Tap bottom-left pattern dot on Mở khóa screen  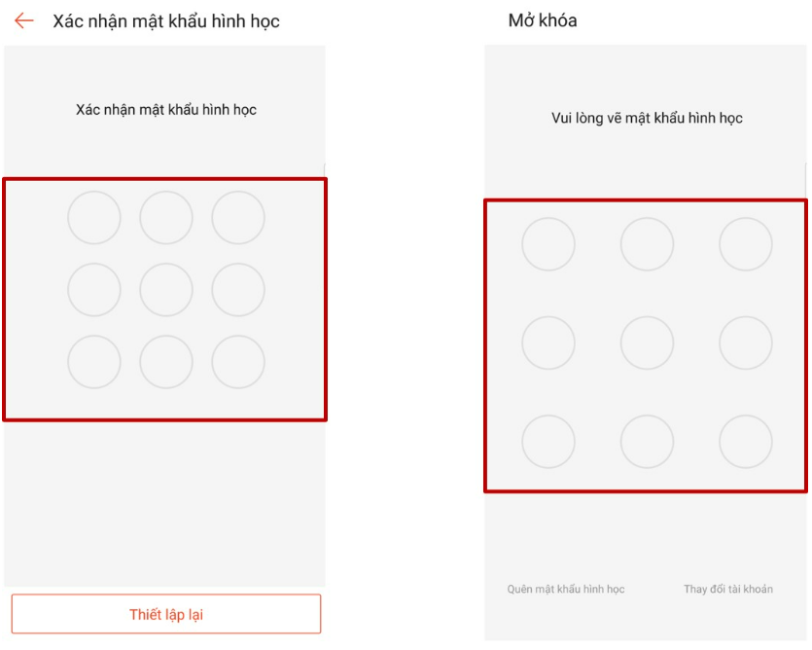(548, 442)
